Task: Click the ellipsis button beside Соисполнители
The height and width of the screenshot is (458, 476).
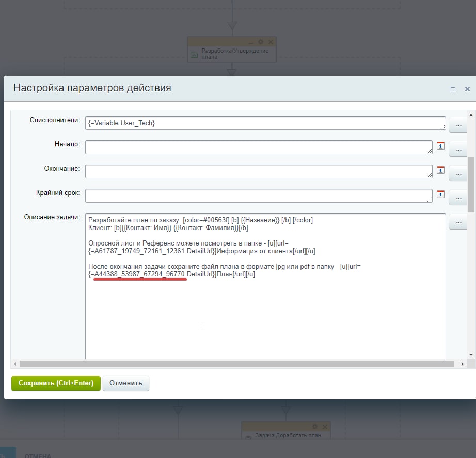Action: (x=458, y=125)
